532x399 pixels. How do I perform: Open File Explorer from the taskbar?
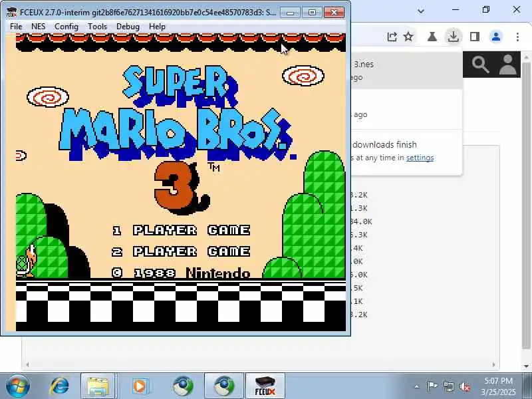click(98, 386)
